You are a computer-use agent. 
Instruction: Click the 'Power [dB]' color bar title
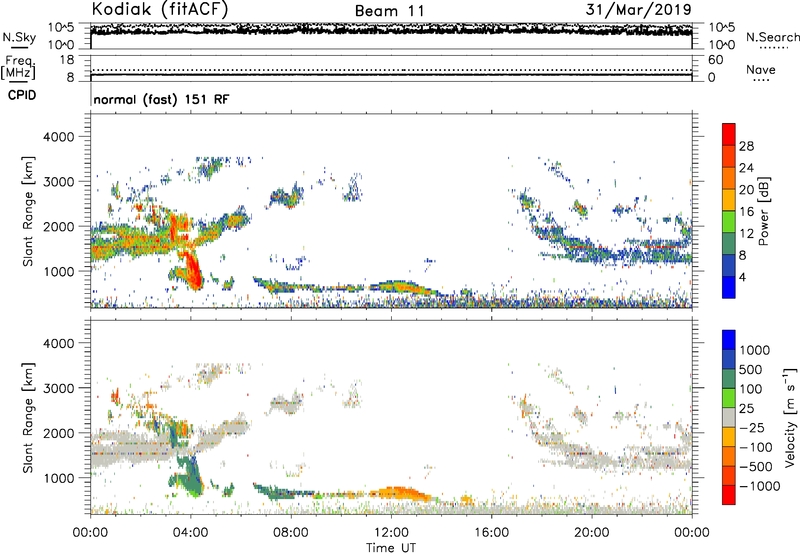[764, 211]
